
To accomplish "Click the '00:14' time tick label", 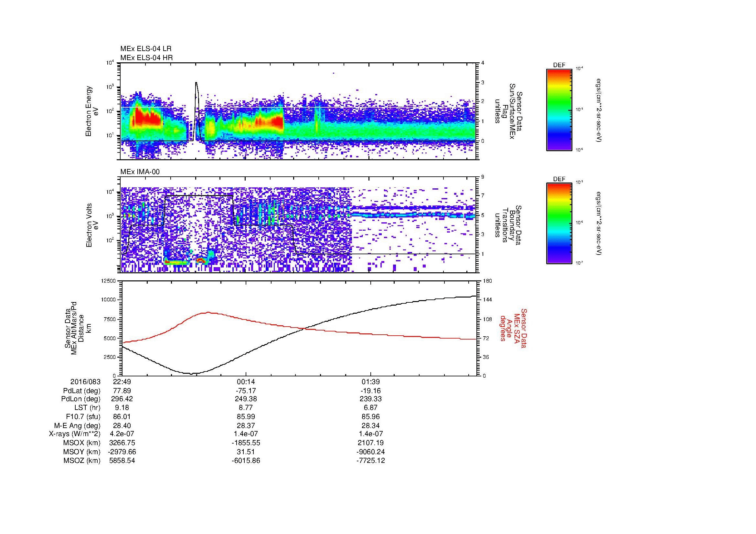I will [246, 382].
